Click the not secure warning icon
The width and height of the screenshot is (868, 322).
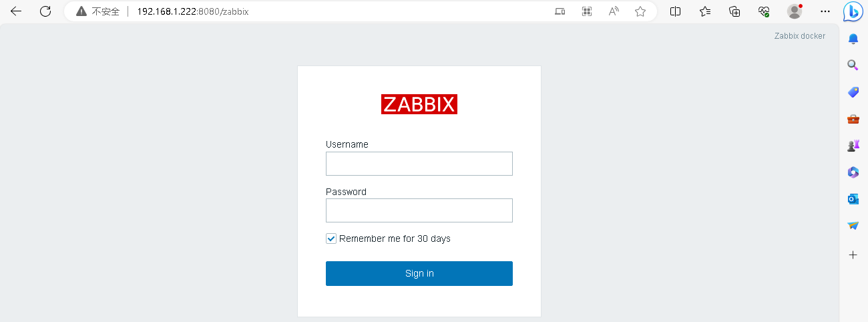(x=81, y=11)
